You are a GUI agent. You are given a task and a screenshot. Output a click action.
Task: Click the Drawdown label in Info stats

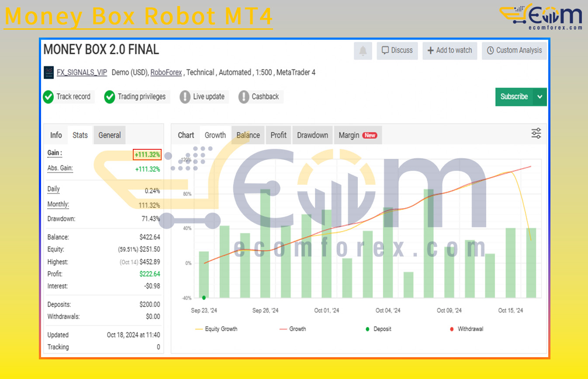coord(61,219)
